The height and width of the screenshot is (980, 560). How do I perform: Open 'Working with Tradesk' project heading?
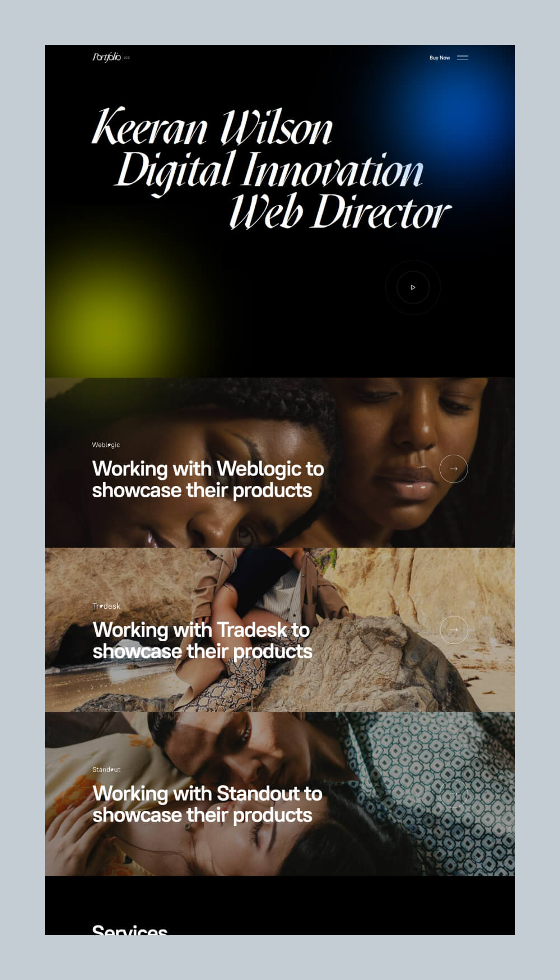pyautogui.click(x=202, y=641)
